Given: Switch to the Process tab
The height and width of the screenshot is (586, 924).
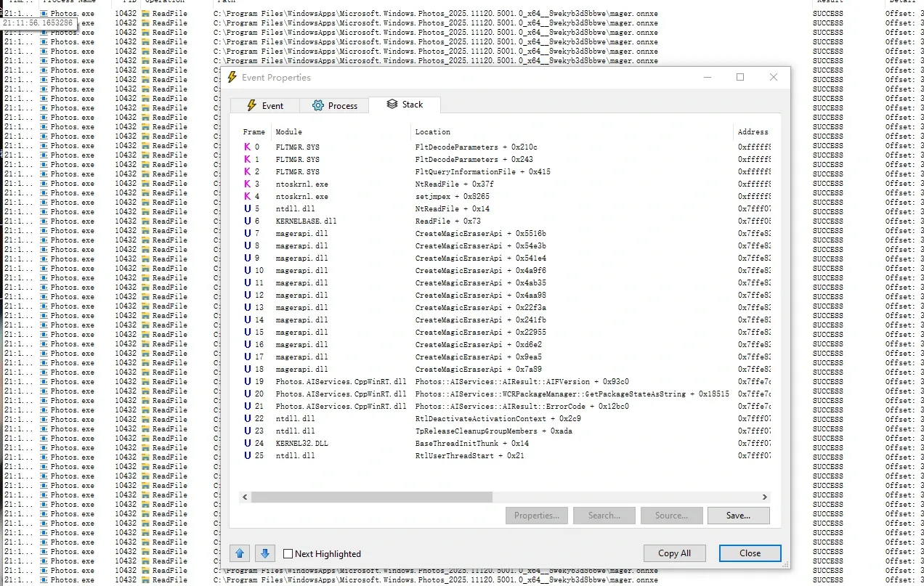Looking at the screenshot, I should [335, 105].
